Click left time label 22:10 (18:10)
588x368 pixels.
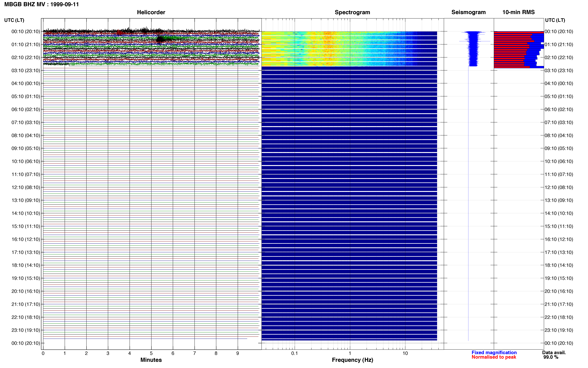point(26,317)
